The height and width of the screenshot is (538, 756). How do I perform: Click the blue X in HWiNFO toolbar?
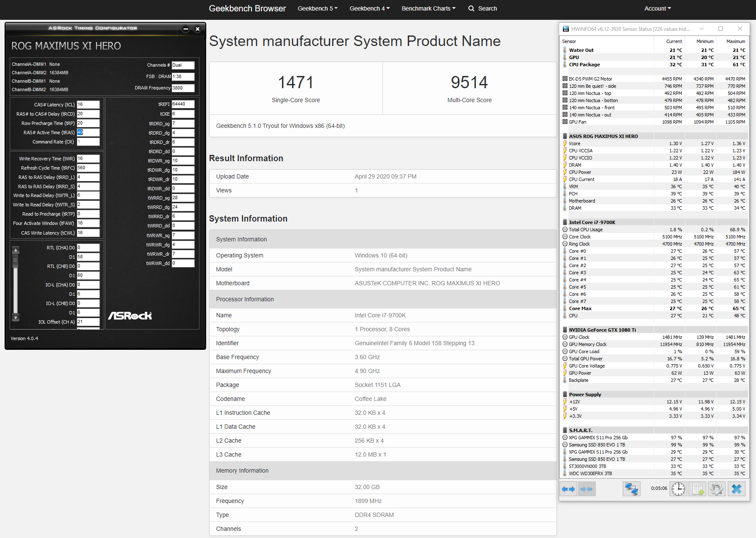pos(736,489)
